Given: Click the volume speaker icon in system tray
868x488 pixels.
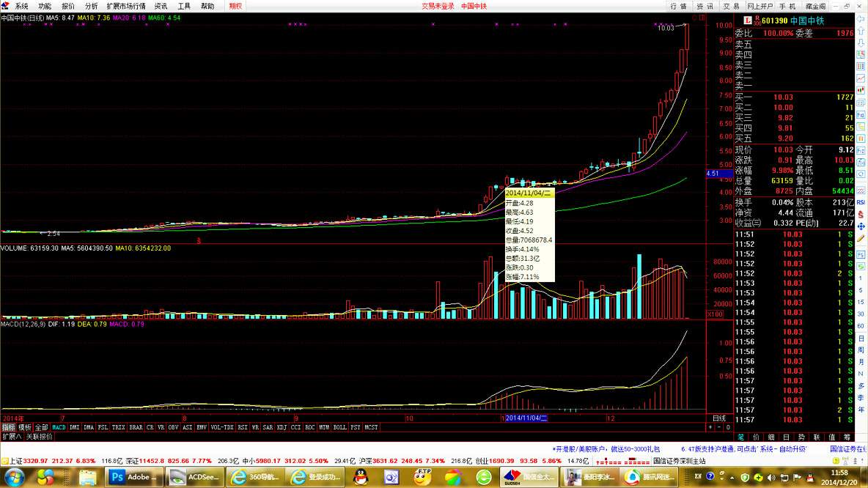Looking at the screenshot, I should [771, 477].
